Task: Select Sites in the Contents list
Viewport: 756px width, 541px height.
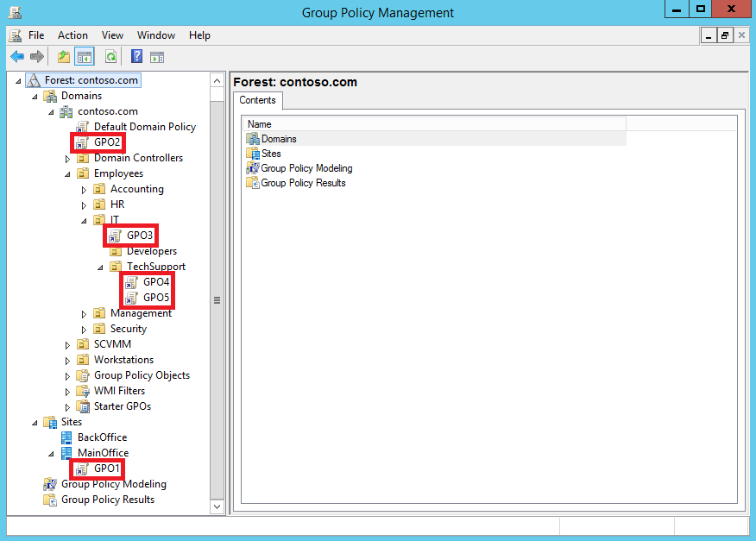Action: [271, 154]
